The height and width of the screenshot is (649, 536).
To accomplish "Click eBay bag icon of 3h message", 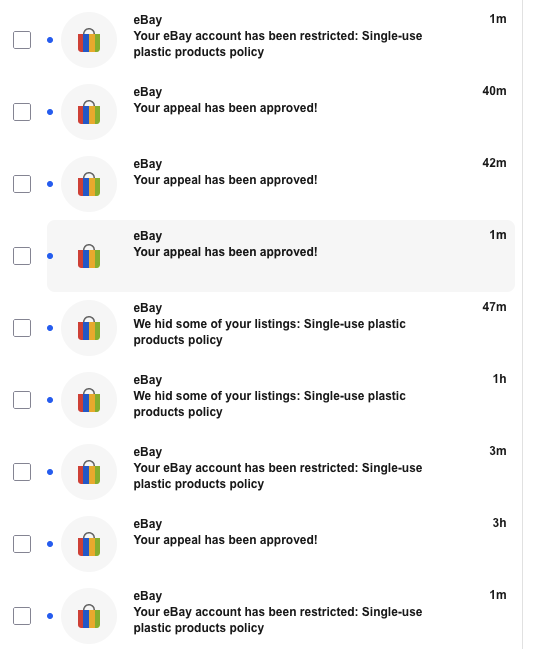I will point(89,544).
